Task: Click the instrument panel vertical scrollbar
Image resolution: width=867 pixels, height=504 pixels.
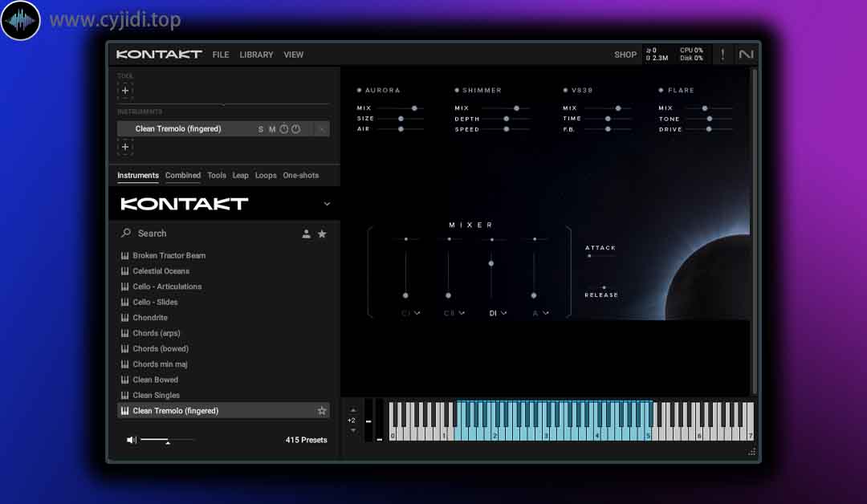Action: point(754,231)
